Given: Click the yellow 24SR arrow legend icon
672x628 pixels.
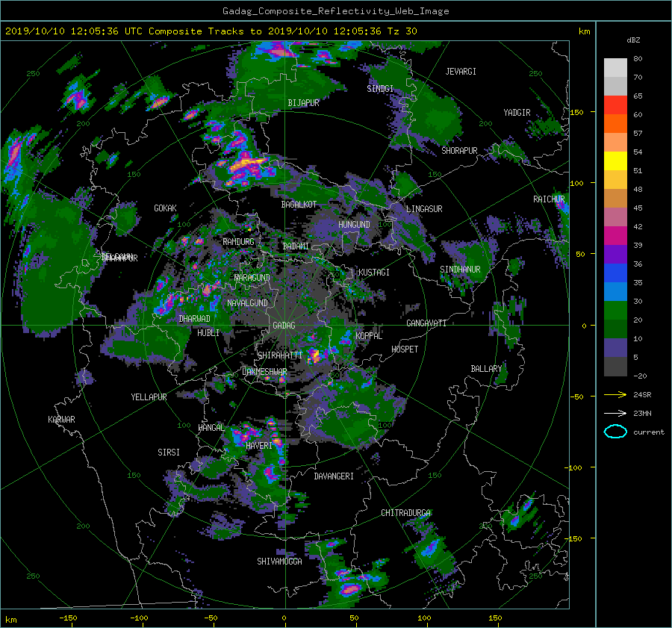Looking at the screenshot, I should click(x=615, y=394).
